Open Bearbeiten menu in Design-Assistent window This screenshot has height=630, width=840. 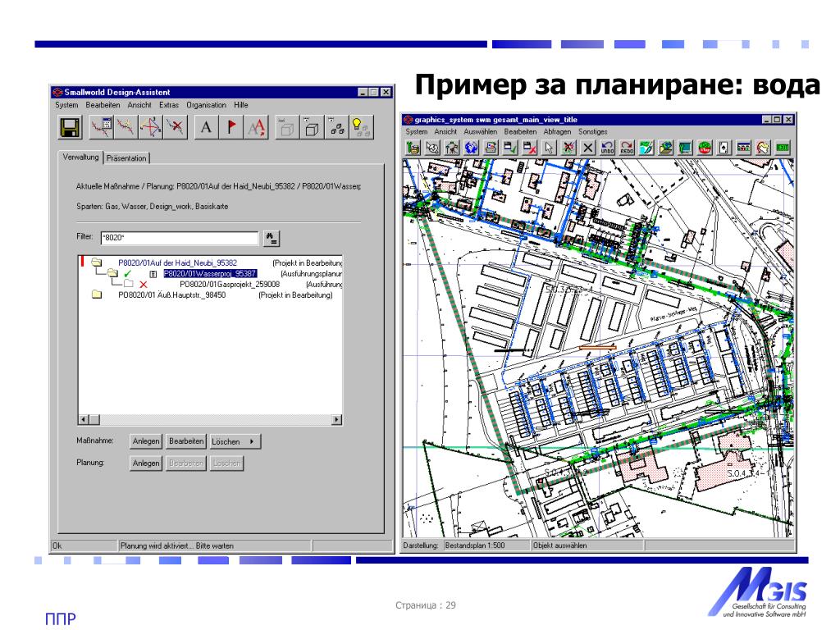point(103,105)
